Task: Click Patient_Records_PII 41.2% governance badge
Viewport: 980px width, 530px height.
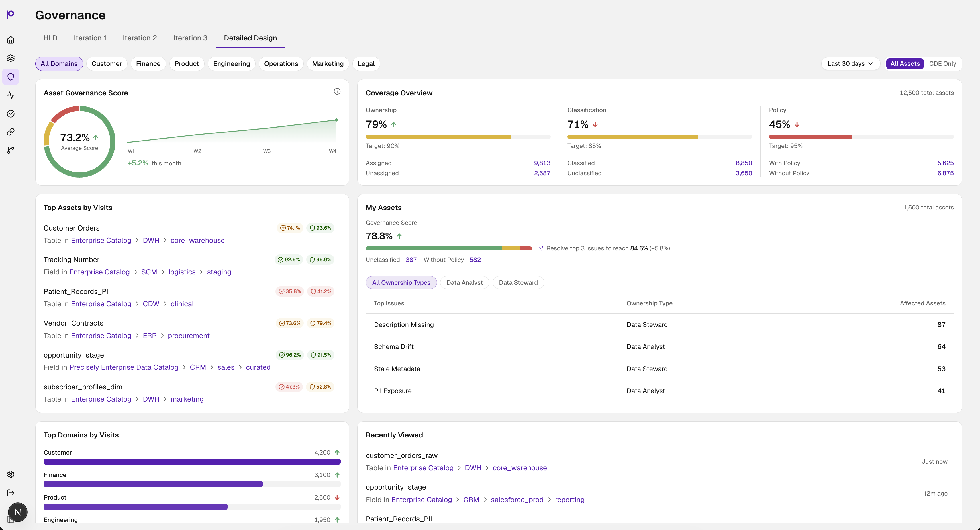Action: click(321, 292)
